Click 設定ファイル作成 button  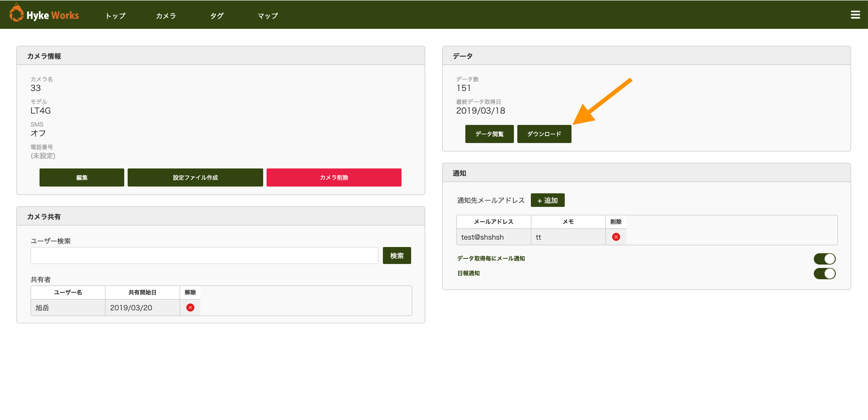pyautogui.click(x=195, y=177)
